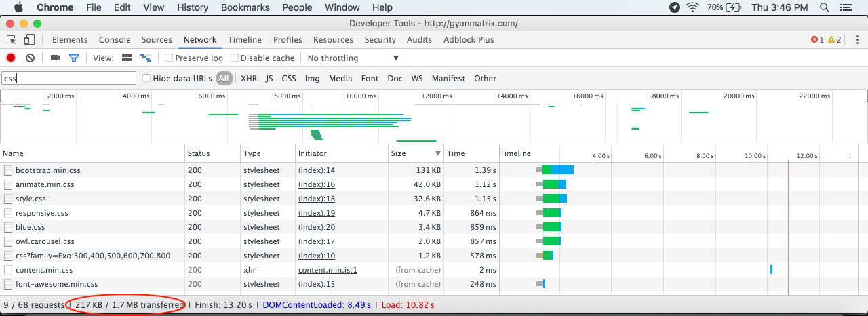The width and height of the screenshot is (868, 316).
Task: Open the initiator link (index):10
Action: click(x=317, y=256)
